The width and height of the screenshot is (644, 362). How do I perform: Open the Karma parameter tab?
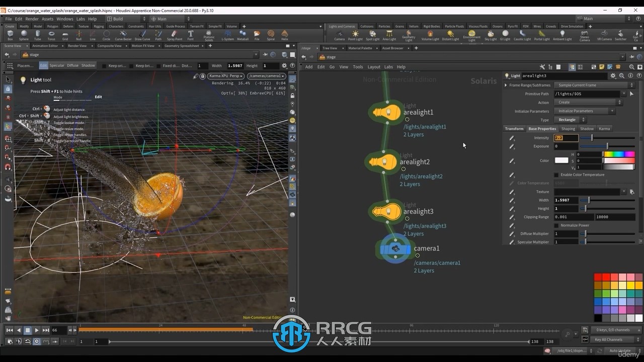point(604,129)
